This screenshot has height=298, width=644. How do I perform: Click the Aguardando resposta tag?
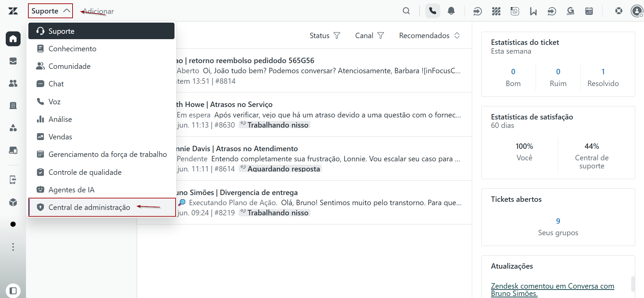[280, 169]
